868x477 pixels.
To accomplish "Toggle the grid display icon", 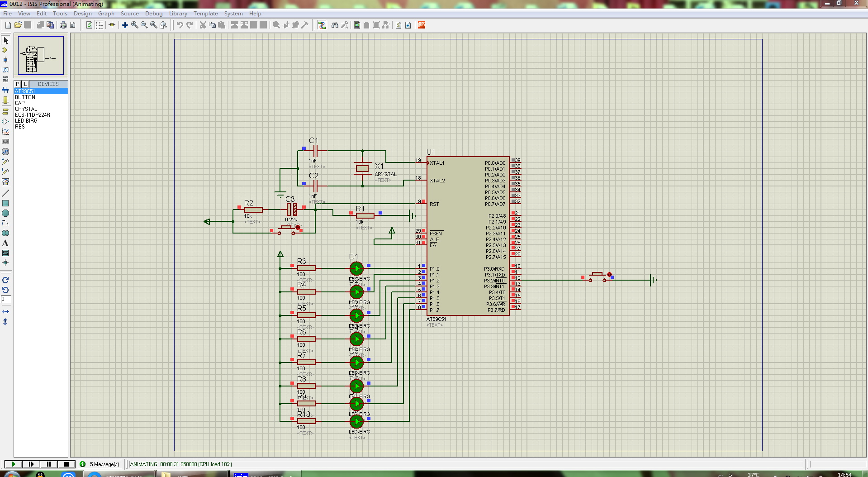I will 99,25.
